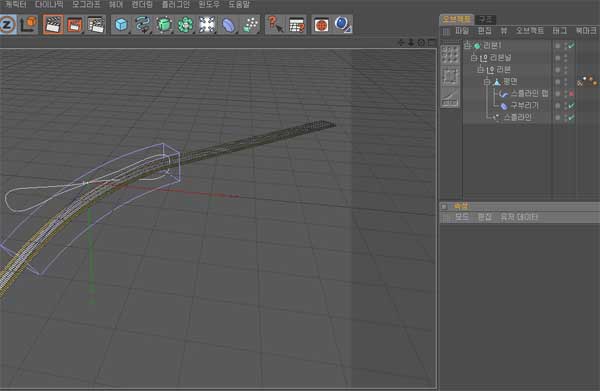The image size is (600, 391).
Task: Collapse the 평면 object's children
Action: coord(487,81)
